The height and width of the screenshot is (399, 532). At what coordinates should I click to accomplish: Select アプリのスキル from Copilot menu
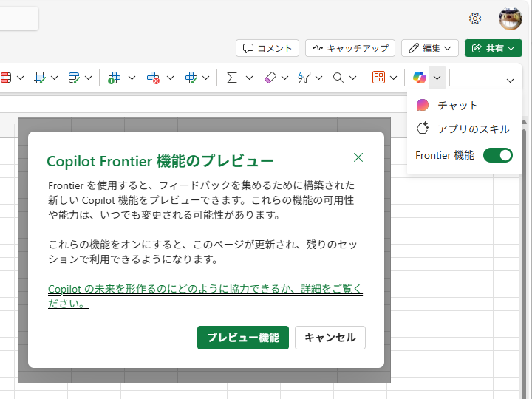coord(463,129)
